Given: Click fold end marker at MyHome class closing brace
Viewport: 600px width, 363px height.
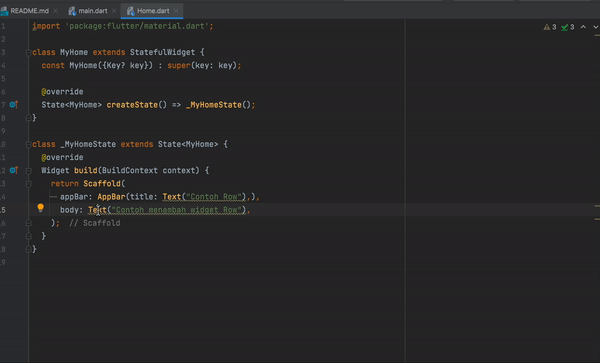Looking at the screenshot, I should (28, 118).
